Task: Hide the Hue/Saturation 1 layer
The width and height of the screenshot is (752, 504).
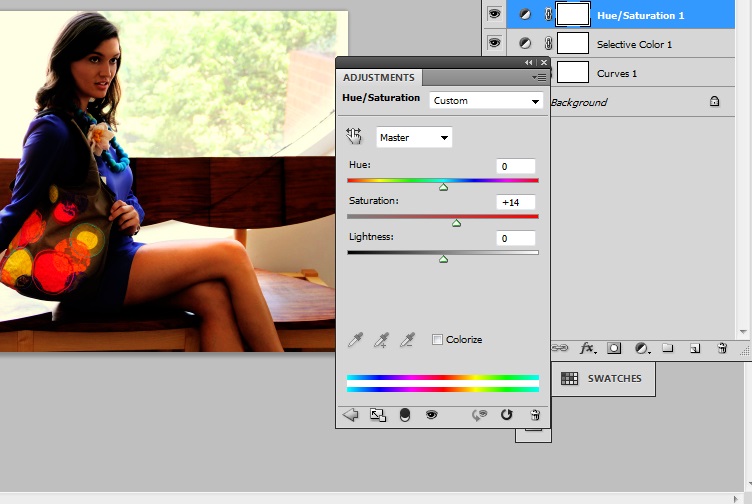Action: click(x=493, y=14)
